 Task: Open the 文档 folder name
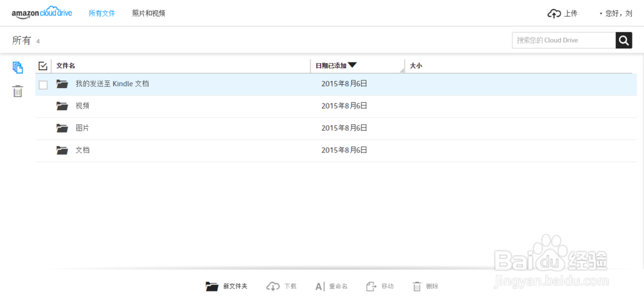pyautogui.click(x=82, y=150)
